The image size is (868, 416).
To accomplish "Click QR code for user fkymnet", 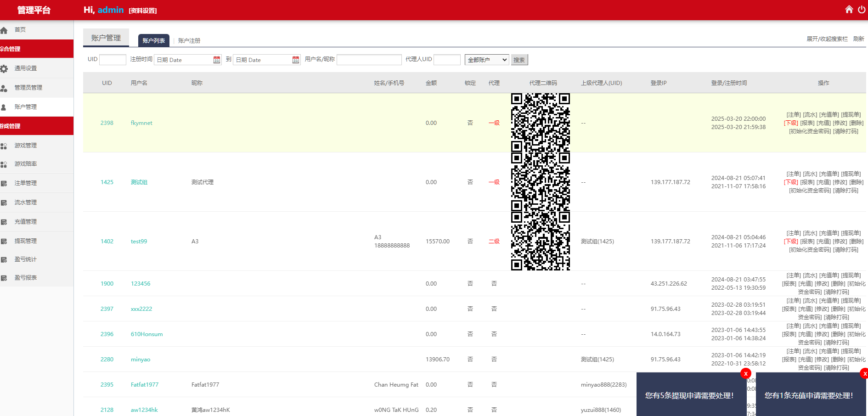I will (540, 123).
